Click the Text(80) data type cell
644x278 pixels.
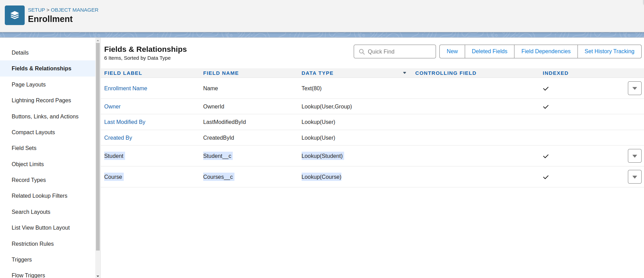pos(312,88)
